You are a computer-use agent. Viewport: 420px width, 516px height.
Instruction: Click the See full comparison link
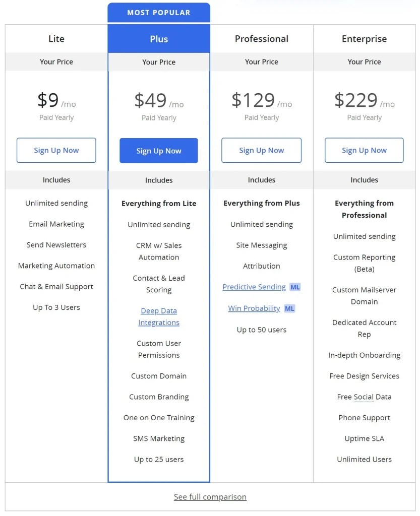pos(210,497)
